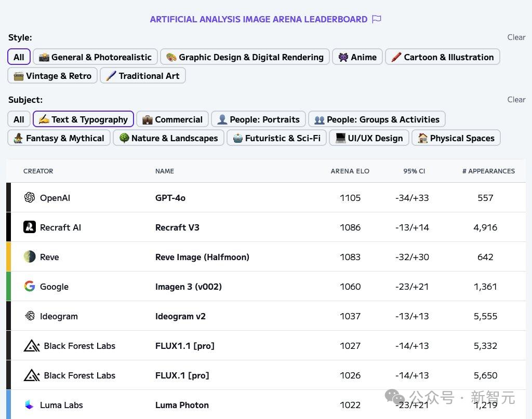
Task: Toggle the Anime style filter
Action: coord(357,57)
